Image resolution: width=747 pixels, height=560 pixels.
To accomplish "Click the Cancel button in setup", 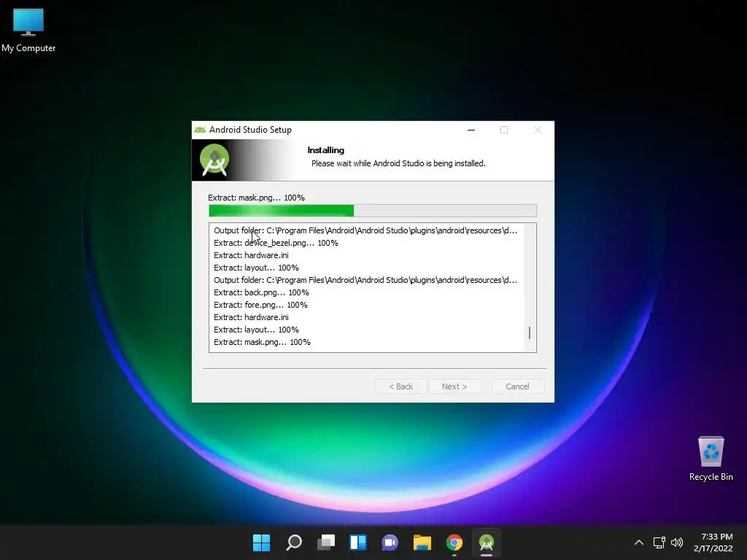I will pos(517,386).
